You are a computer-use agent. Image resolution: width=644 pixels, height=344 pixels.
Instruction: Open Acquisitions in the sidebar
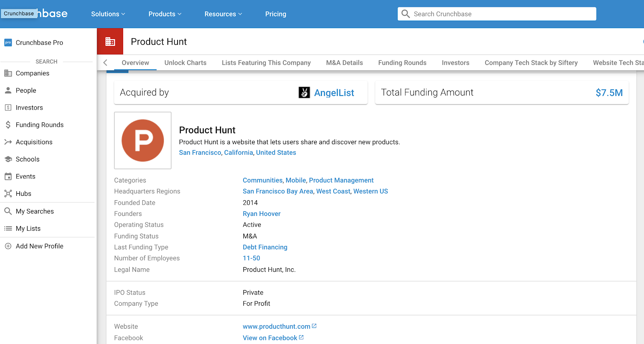(34, 142)
